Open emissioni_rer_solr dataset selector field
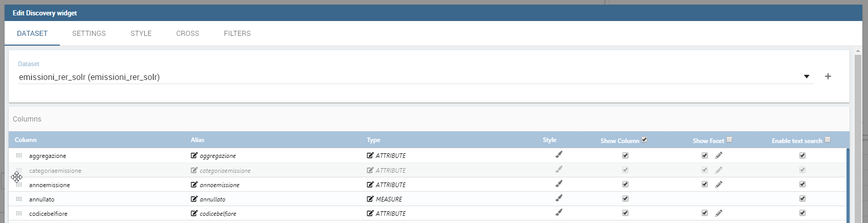The height and width of the screenshot is (223, 868). [x=416, y=77]
